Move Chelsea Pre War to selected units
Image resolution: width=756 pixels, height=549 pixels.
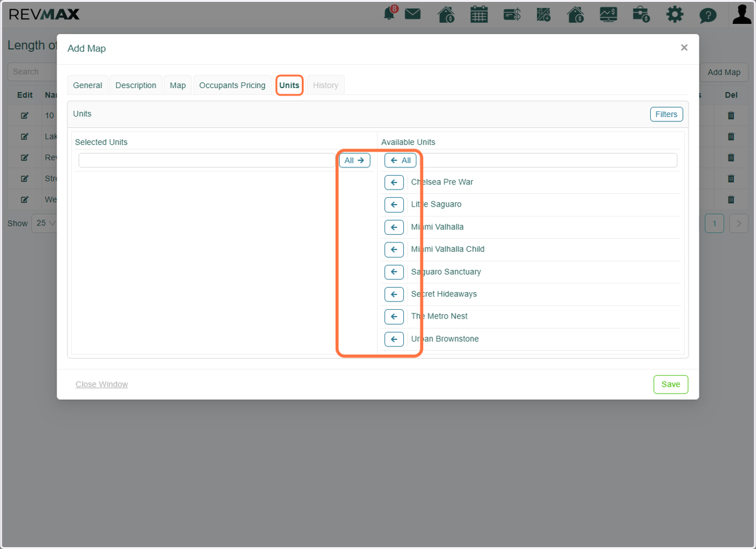click(x=394, y=183)
